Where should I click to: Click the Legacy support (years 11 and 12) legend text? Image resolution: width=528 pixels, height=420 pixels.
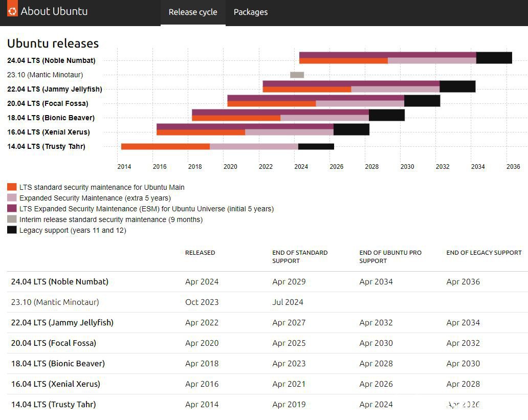(73, 230)
